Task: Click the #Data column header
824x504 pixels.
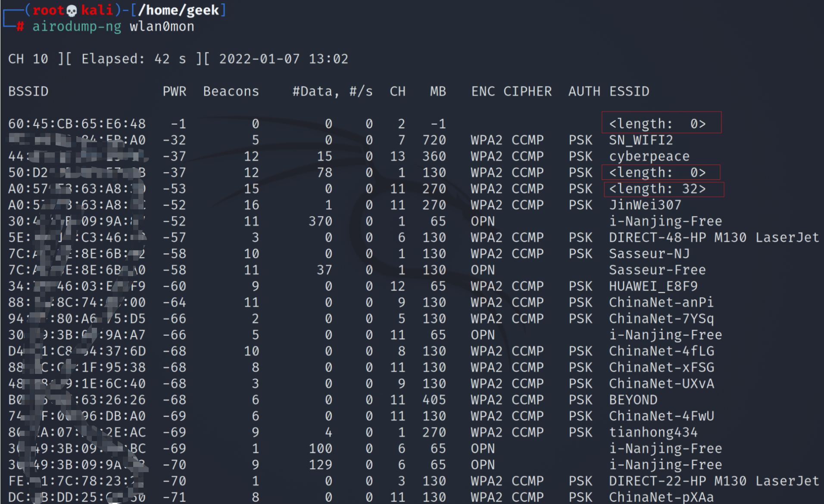Action: tap(315, 92)
